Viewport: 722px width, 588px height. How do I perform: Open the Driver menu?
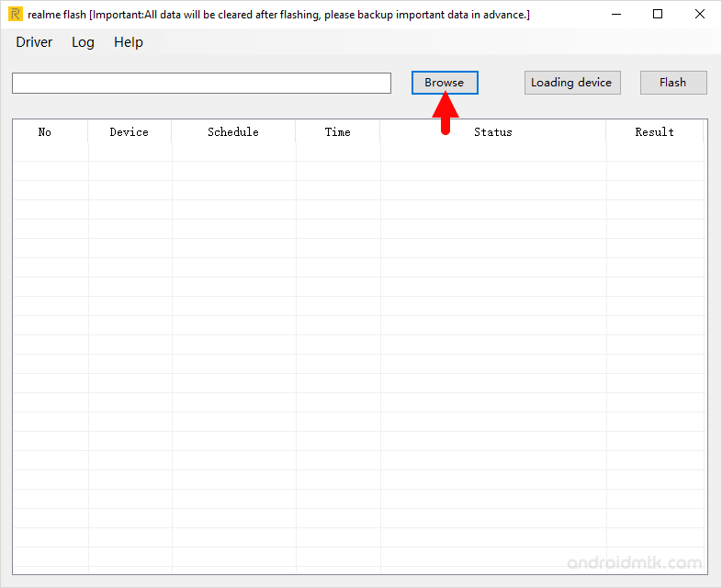[34, 42]
